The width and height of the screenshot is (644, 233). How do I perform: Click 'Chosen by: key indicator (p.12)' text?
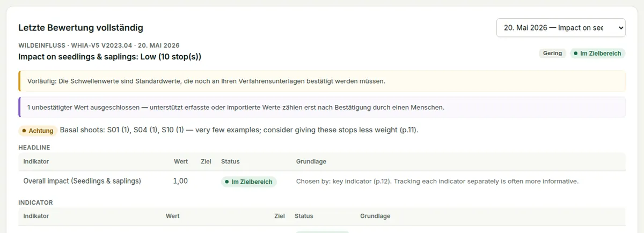coord(437,182)
